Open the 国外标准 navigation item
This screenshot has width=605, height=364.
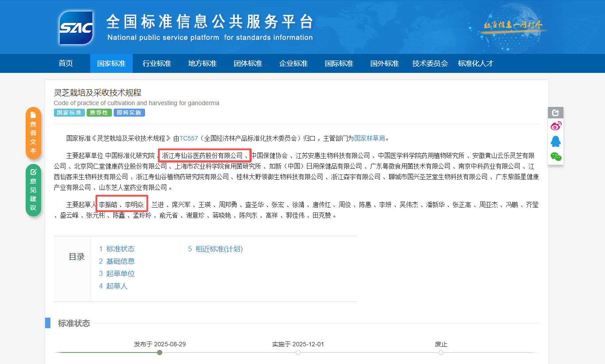385,63
